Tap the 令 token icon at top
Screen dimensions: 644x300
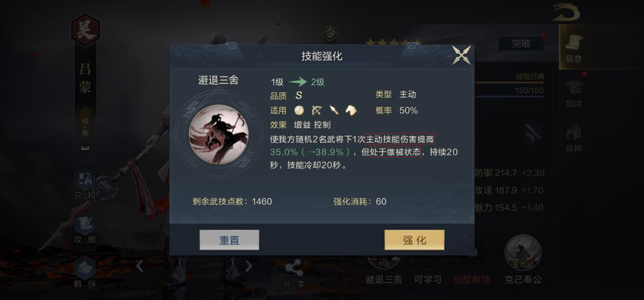pyautogui.click(x=330, y=33)
